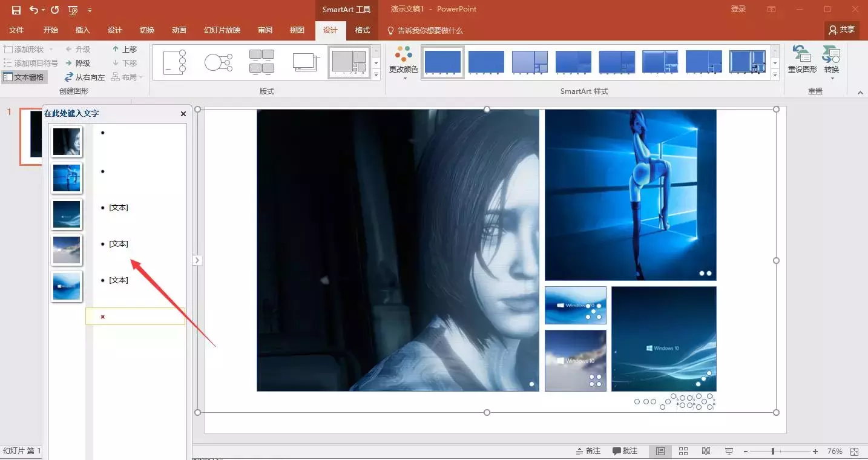
Task: Apply the fourth SmartArt style thumbnail
Action: [x=573, y=62]
